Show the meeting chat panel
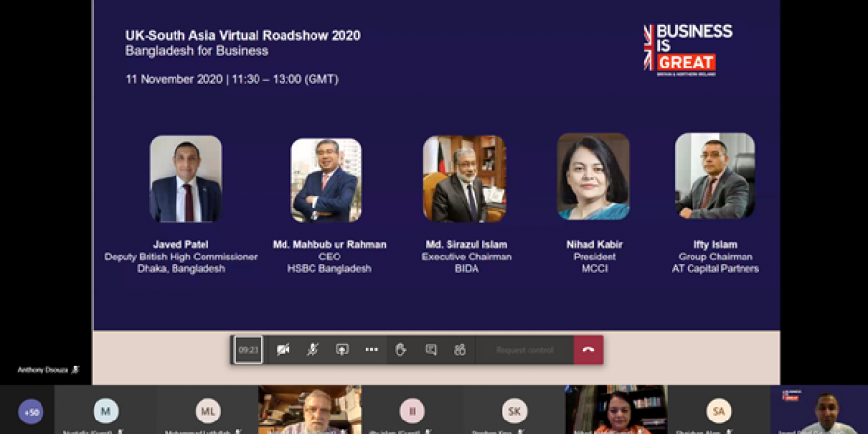This screenshot has width=868, height=434. click(x=431, y=350)
